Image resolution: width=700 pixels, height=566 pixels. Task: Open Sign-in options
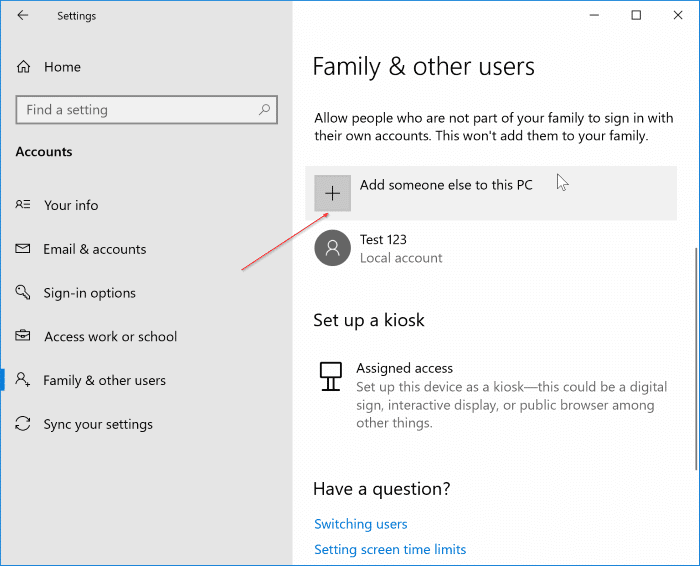coord(89,293)
